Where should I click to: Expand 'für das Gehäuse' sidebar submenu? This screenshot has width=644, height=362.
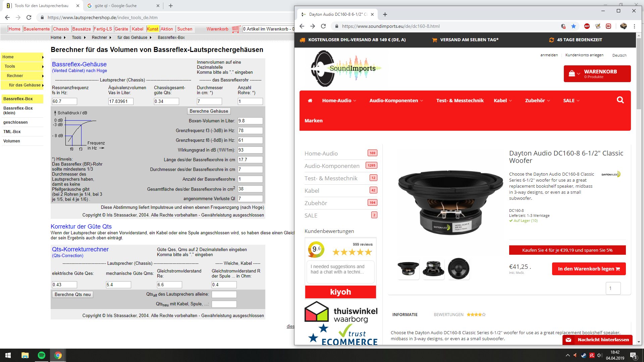coord(22,85)
